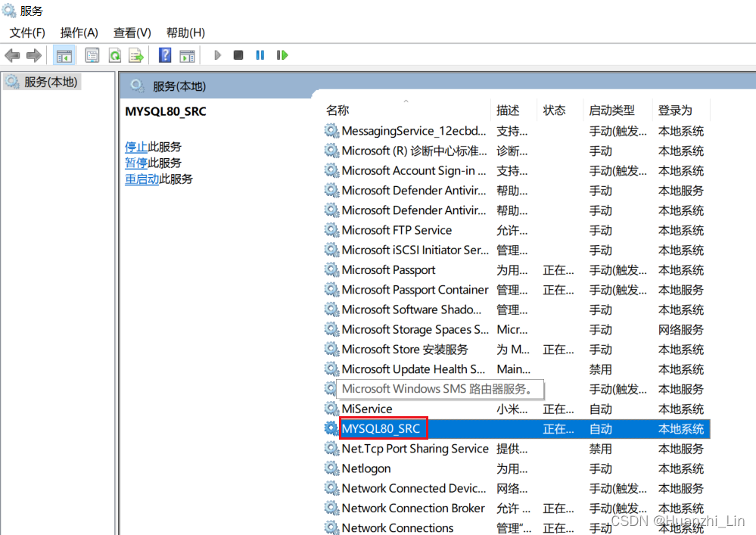Select the Microsoft FTP Service row

point(516,230)
